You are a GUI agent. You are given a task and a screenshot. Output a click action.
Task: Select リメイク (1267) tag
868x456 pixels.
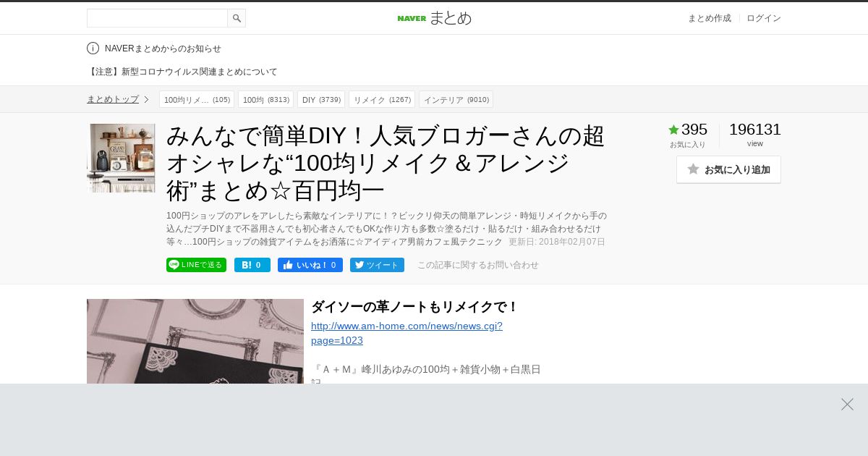click(x=382, y=99)
